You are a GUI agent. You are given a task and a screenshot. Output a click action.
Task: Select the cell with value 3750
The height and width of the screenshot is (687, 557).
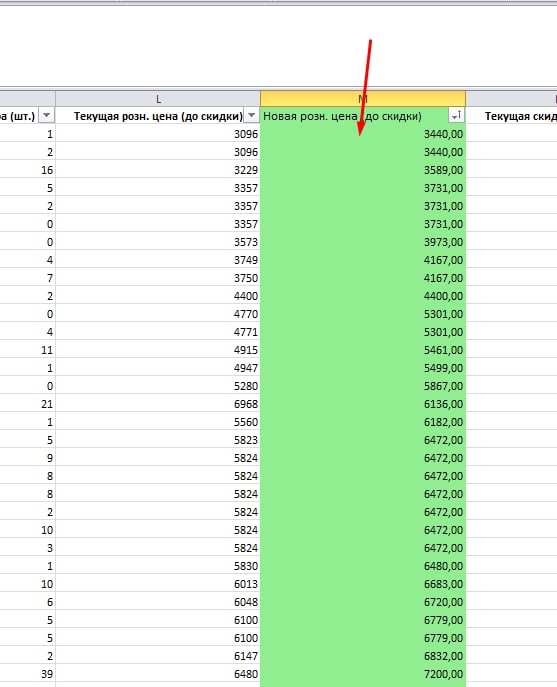pos(158,278)
